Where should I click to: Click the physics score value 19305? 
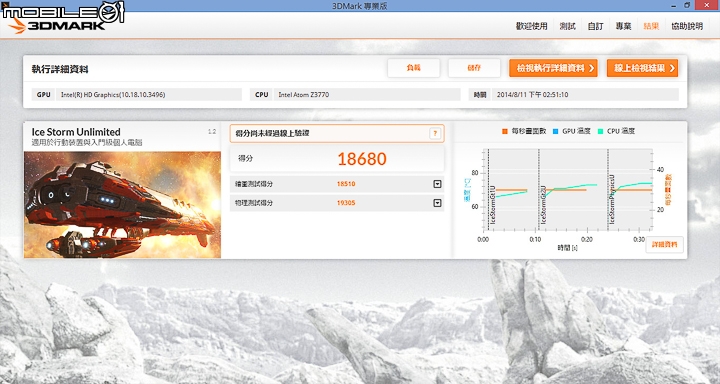pyautogui.click(x=346, y=203)
